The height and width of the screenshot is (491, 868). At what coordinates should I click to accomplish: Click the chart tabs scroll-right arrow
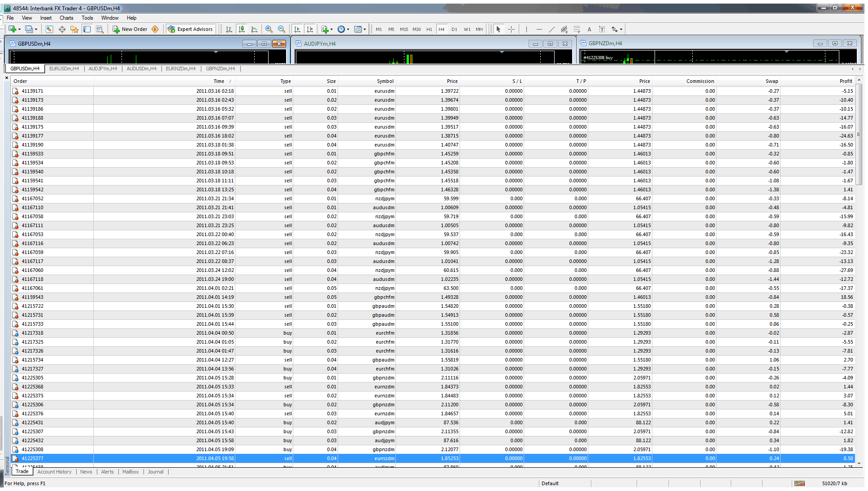[x=859, y=69]
